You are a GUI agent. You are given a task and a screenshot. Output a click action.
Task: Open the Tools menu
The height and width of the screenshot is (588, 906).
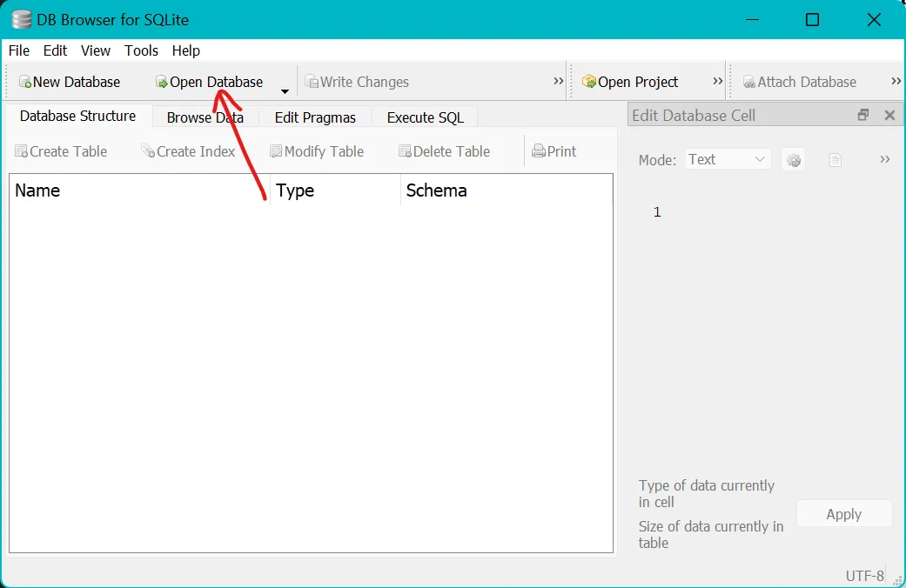pos(141,50)
